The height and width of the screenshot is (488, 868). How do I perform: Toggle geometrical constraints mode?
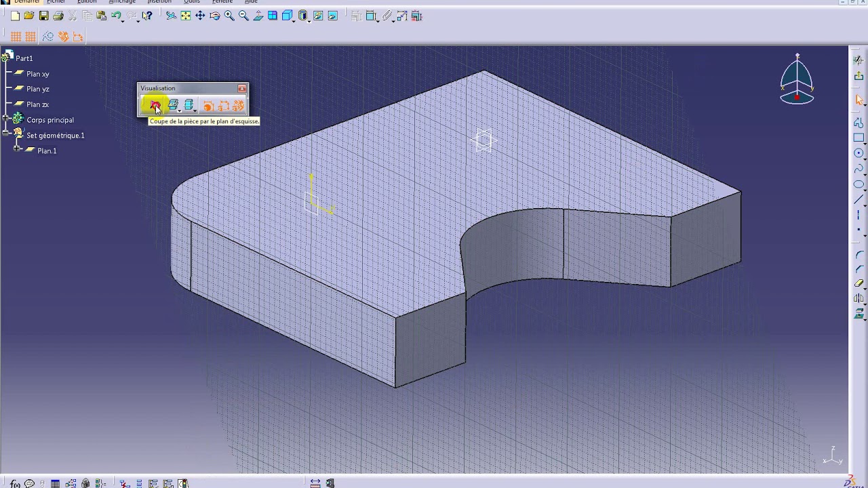tap(63, 37)
